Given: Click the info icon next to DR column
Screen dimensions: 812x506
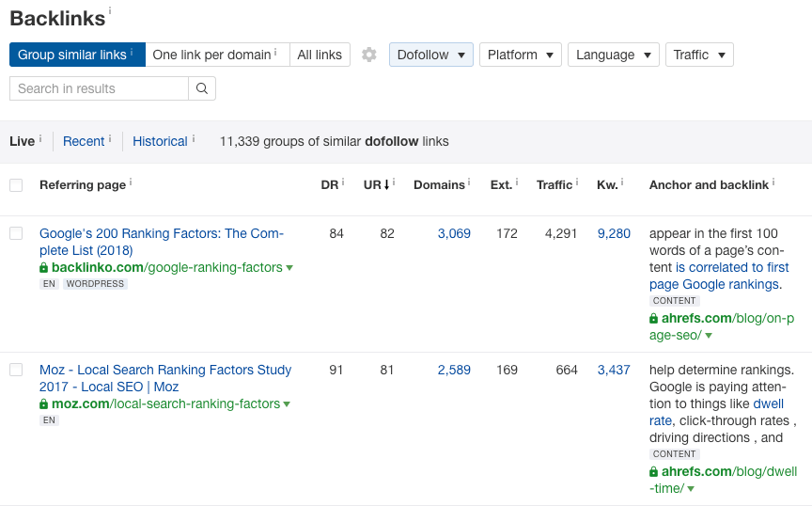Looking at the screenshot, I should [x=343, y=182].
